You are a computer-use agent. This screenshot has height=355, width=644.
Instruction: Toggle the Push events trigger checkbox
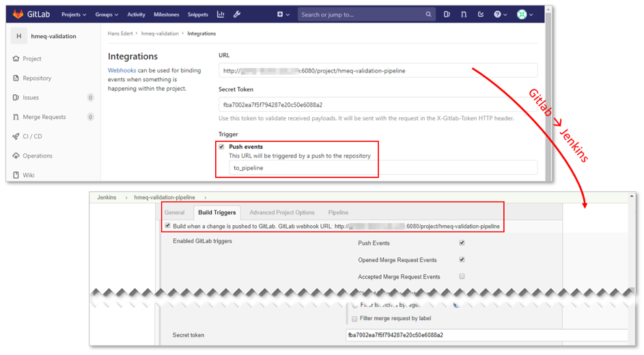point(221,147)
